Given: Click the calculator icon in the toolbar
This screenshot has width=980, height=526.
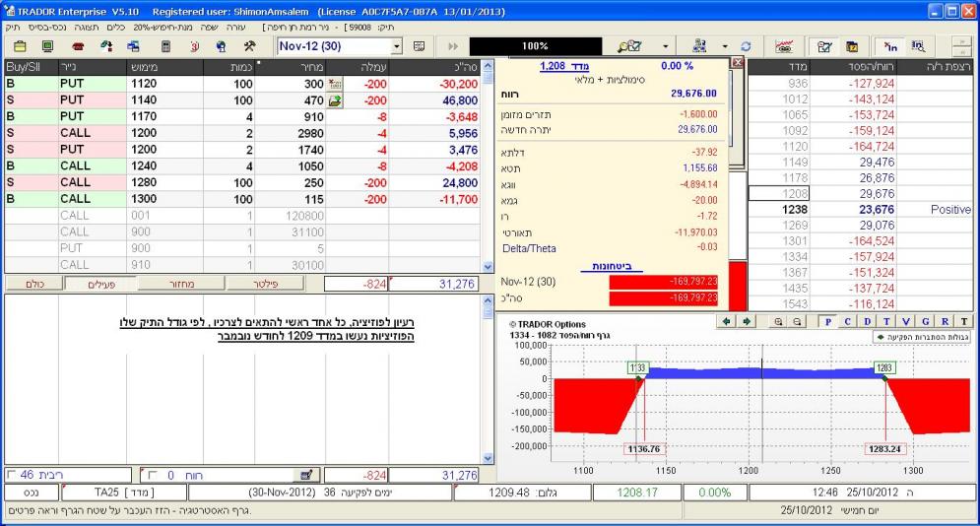Looking at the screenshot, I should click(x=166, y=46).
